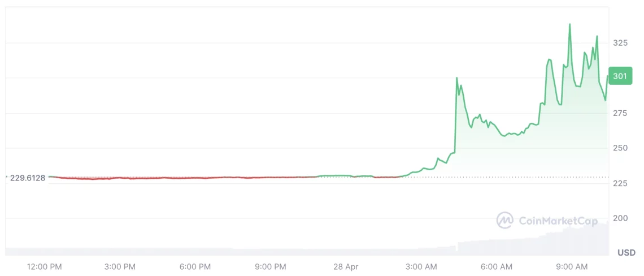Click the highest peak of the price line
Viewport: 644px width, 276px height.
point(569,24)
